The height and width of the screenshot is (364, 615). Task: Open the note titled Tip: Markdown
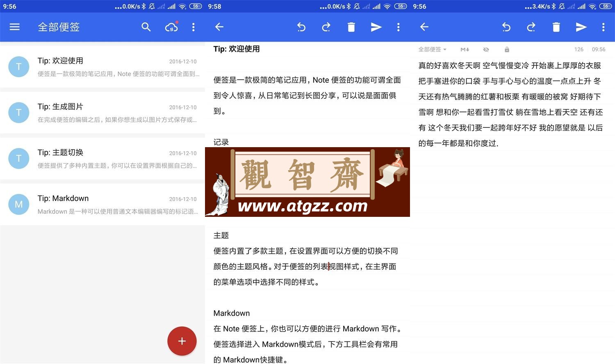coord(102,205)
